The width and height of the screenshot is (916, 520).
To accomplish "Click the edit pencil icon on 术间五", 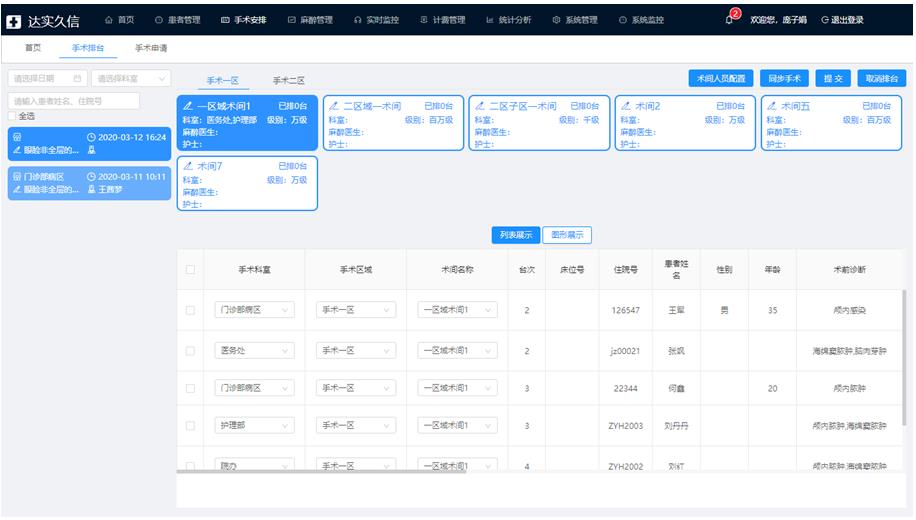I will [772, 106].
